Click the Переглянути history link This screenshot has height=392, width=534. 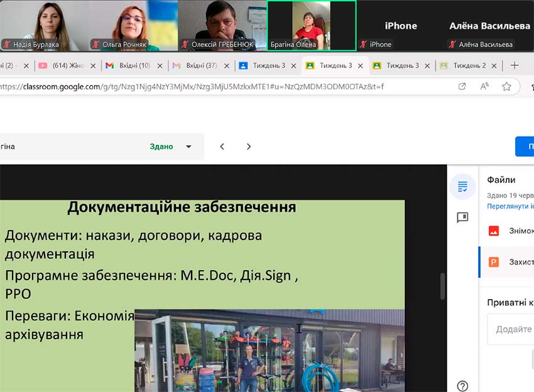click(510, 206)
